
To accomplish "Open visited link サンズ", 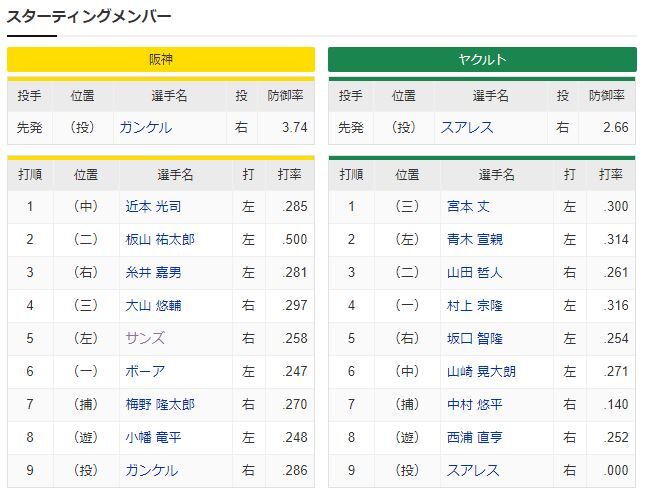I will point(145,338).
